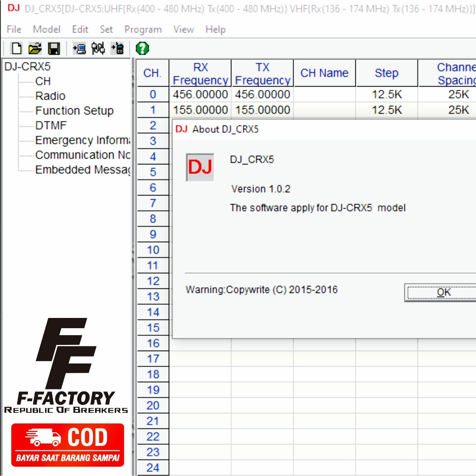476x476 pixels.
Task: Open the Model menu
Action: pos(46,29)
